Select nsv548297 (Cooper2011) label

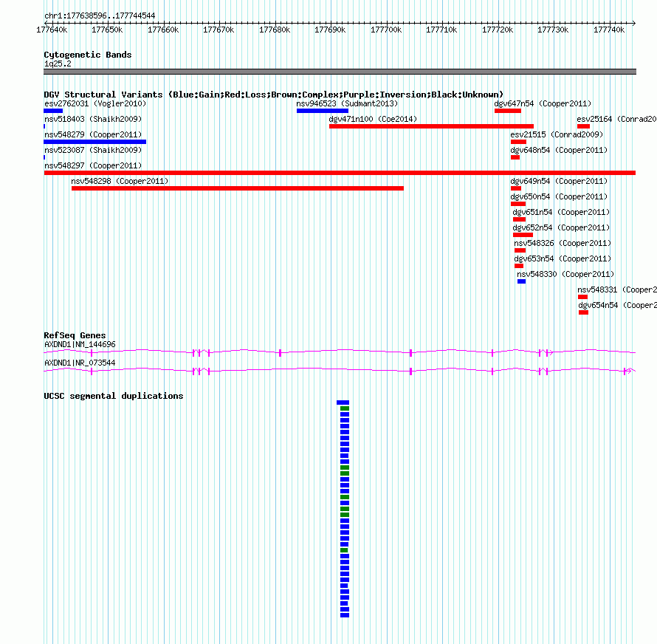point(93,165)
